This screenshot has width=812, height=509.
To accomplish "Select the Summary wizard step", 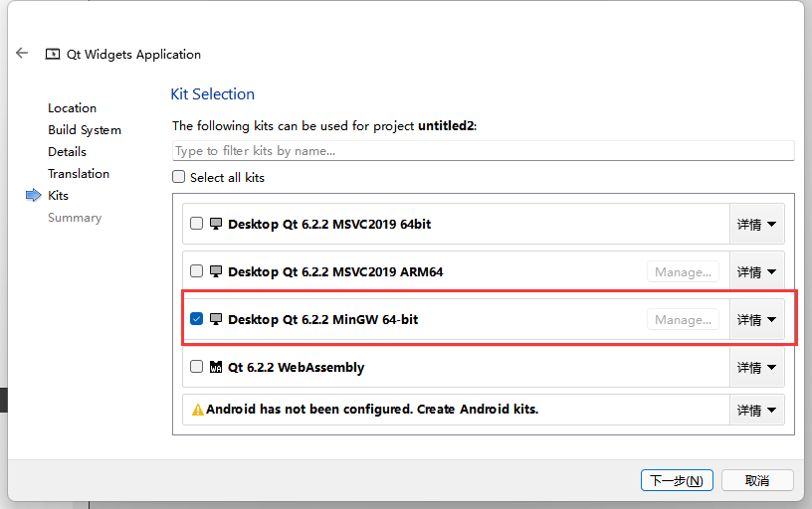I will (75, 218).
